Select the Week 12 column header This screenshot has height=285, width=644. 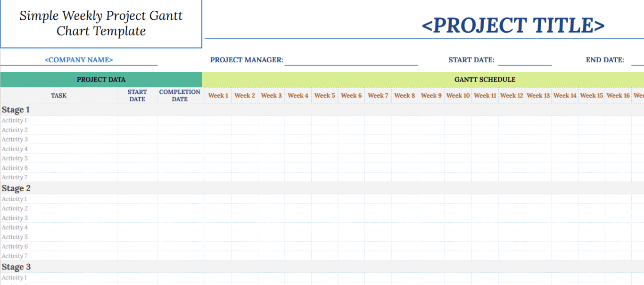[512, 95]
